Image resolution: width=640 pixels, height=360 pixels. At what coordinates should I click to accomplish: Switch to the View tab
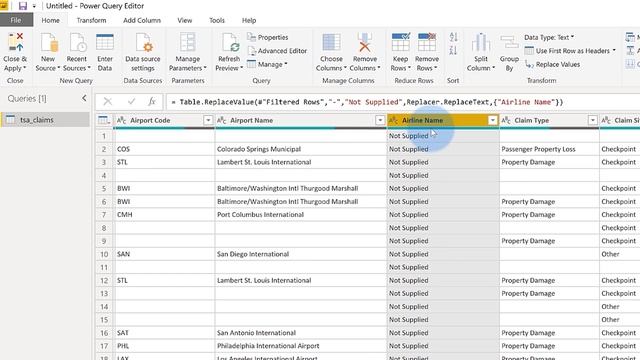[x=184, y=20]
